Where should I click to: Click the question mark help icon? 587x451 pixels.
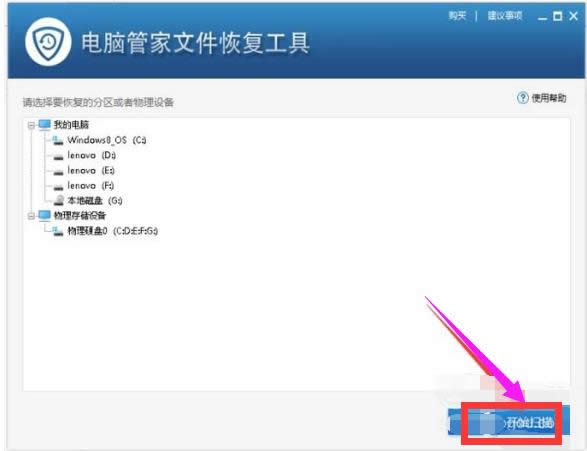coord(523,98)
